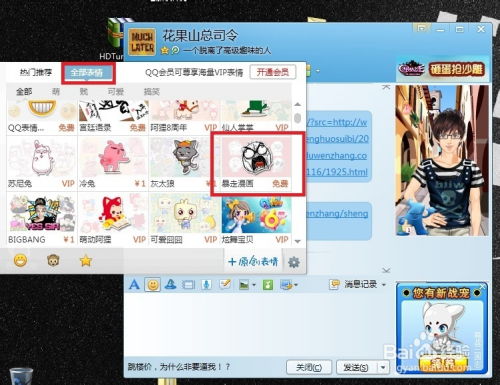
Task: Open the link ending in 116/1925.html
Action: pos(337,172)
